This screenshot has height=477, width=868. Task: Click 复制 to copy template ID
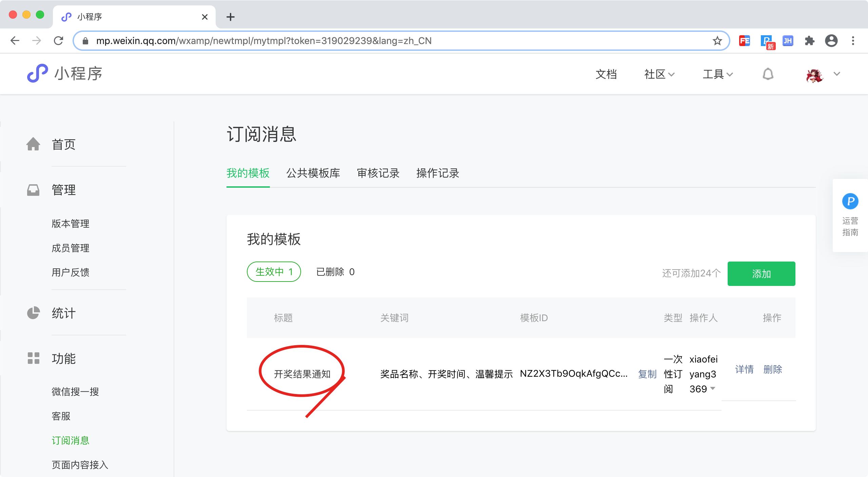click(x=647, y=374)
